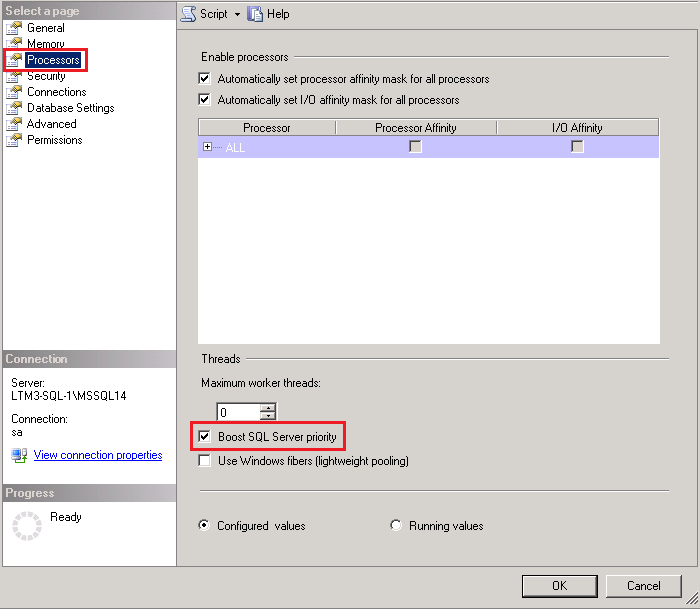Click the Processor column header
Image resolution: width=700 pixels, height=609 pixels.
point(267,128)
